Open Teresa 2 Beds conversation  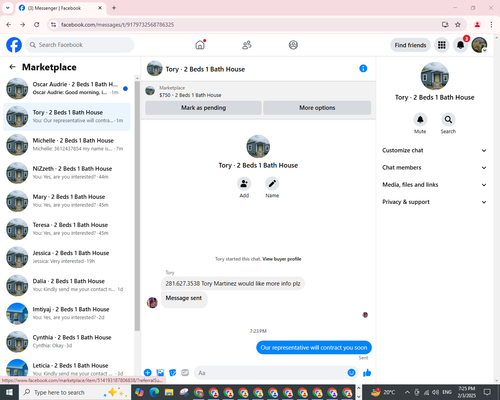coord(67,229)
